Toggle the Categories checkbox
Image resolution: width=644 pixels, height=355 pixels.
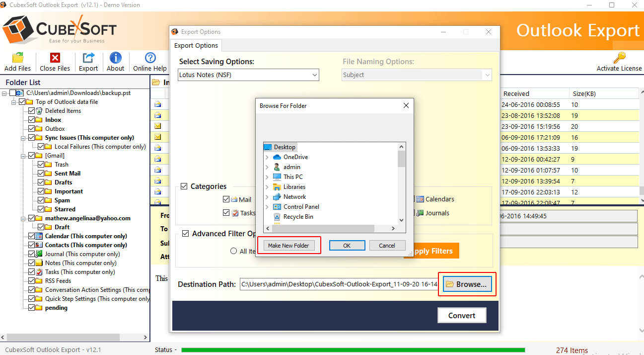coord(184,186)
